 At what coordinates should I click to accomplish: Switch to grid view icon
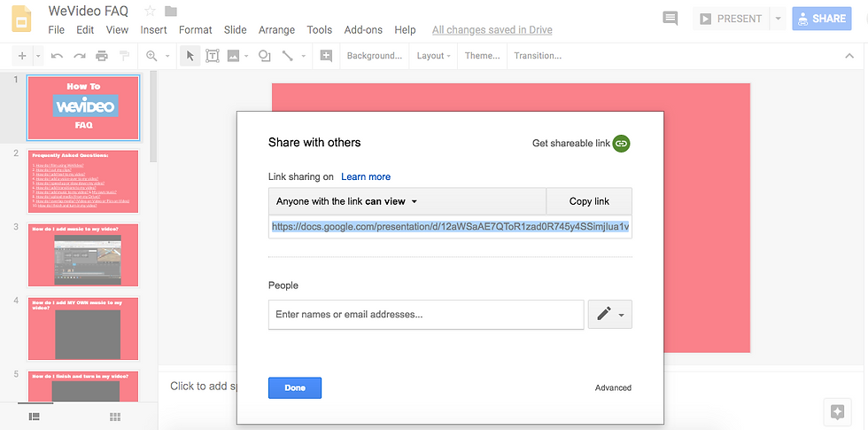point(115,417)
